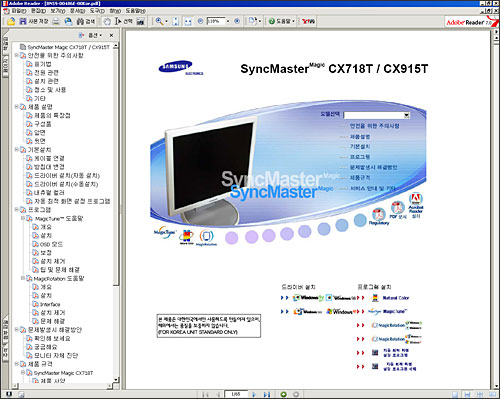Click the Natural Color install link

[396, 298]
